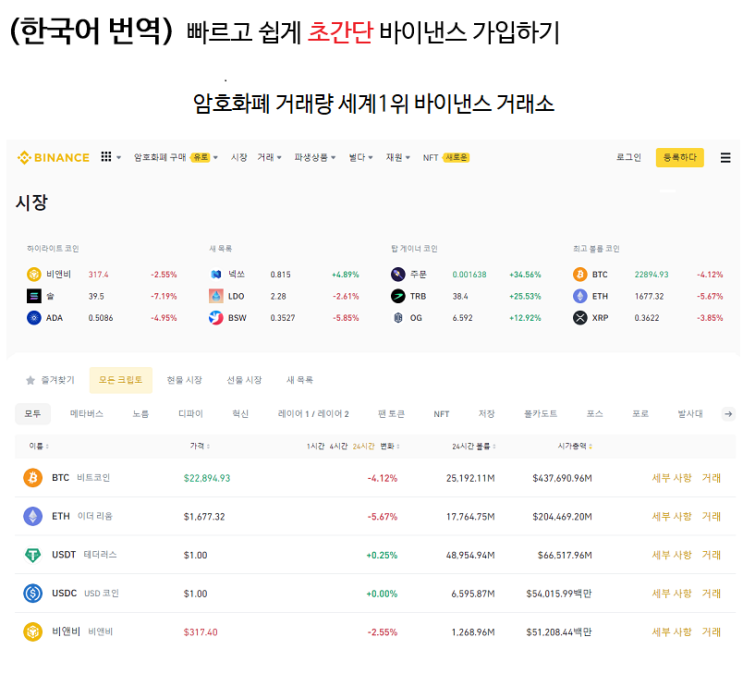Click the BNB icon in the 비앤비 table row

[x=33, y=632]
